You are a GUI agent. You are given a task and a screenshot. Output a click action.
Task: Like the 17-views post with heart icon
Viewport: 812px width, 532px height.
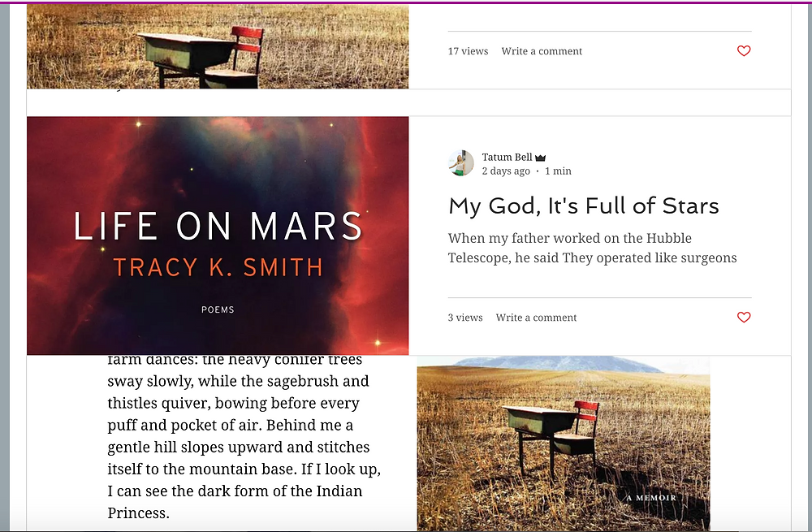[x=744, y=51]
